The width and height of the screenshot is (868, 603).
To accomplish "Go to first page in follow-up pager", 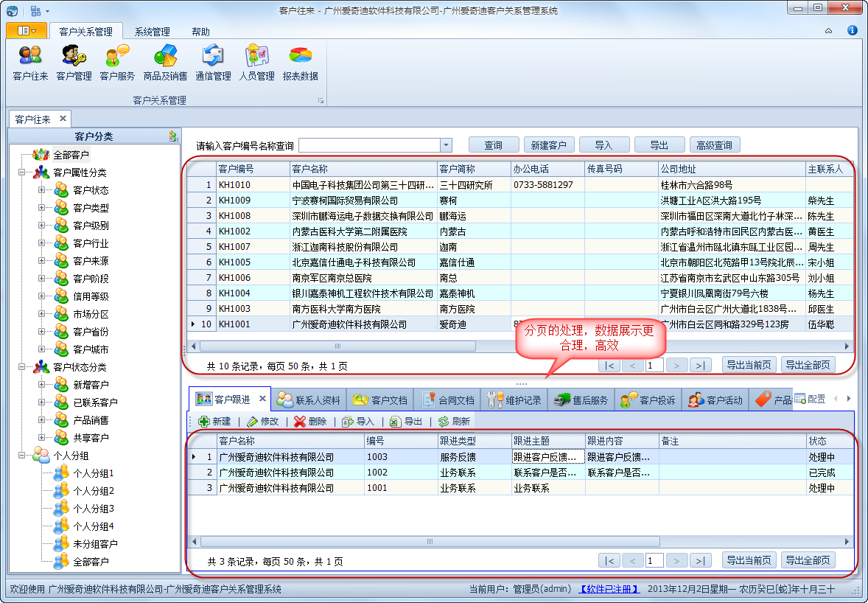I will pyautogui.click(x=609, y=561).
